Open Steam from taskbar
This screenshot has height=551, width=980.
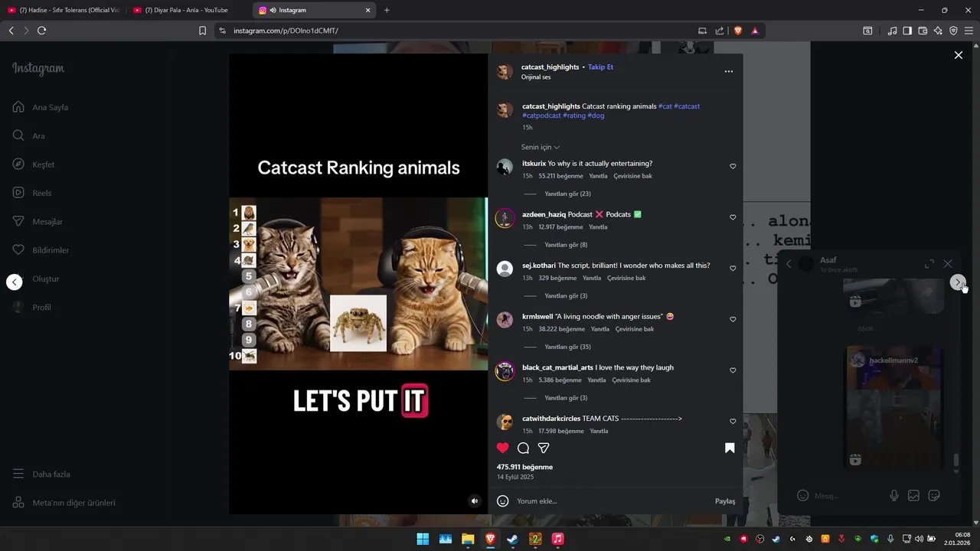point(512,539)
